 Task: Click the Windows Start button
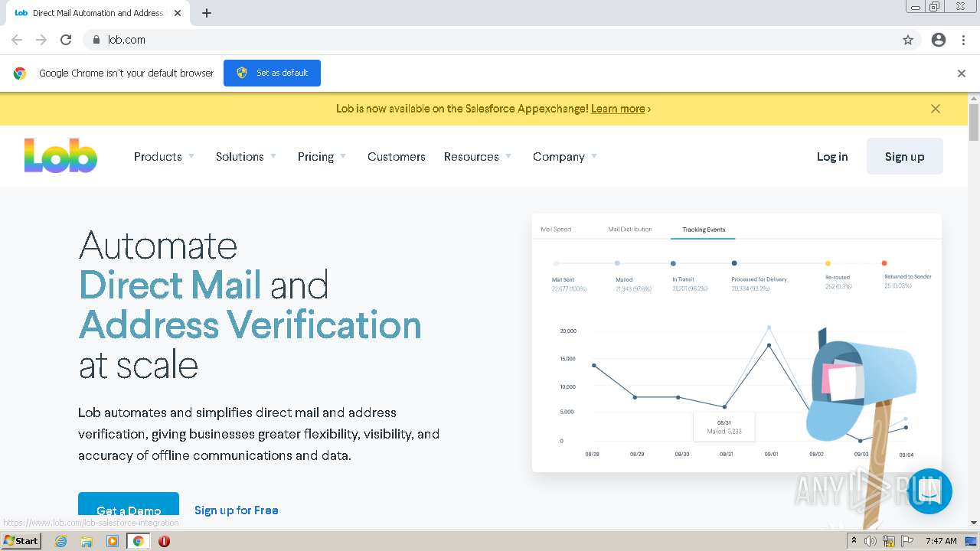(21, 541)
